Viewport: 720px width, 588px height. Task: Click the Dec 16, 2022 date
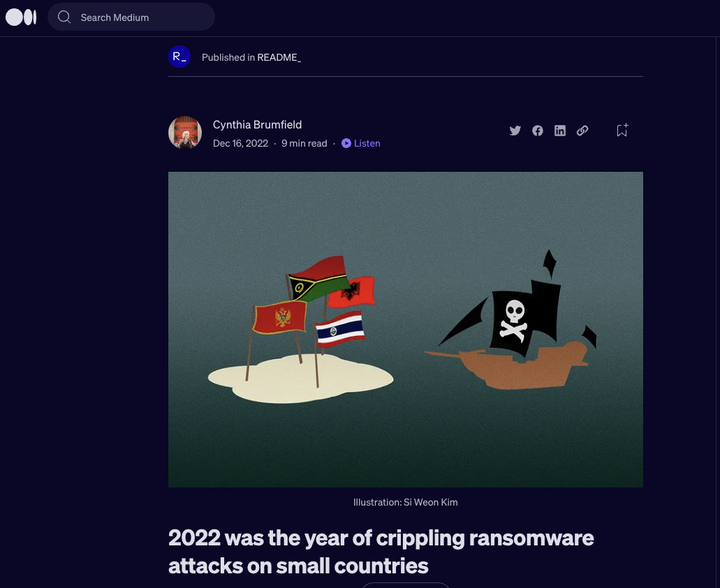click(x=240, y=143)
